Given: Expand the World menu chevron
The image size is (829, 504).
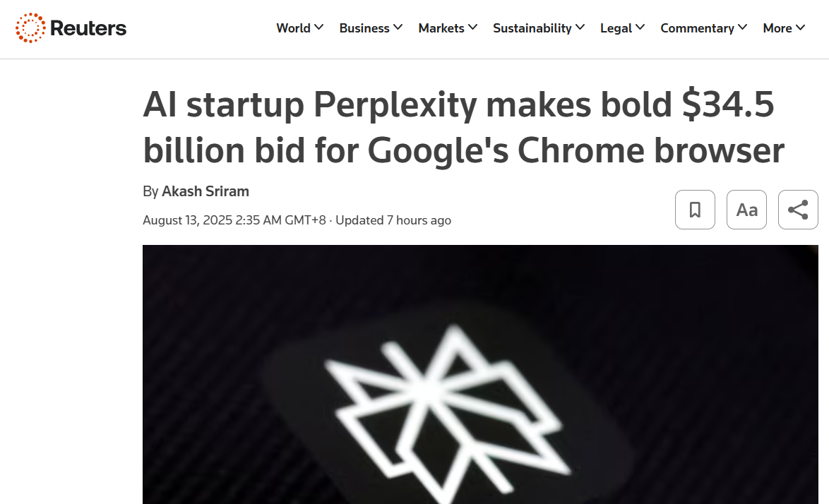Looking at the screenshot, I should point(319,28).
